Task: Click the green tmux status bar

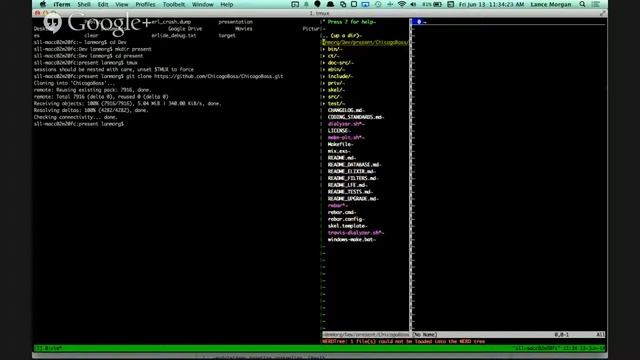Action: [x=320, y=348]
